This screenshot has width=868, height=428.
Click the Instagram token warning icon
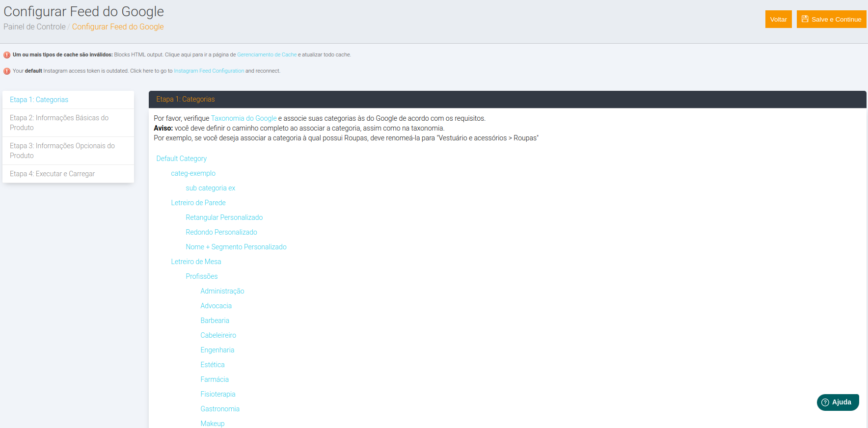click(x=7, y=71)
